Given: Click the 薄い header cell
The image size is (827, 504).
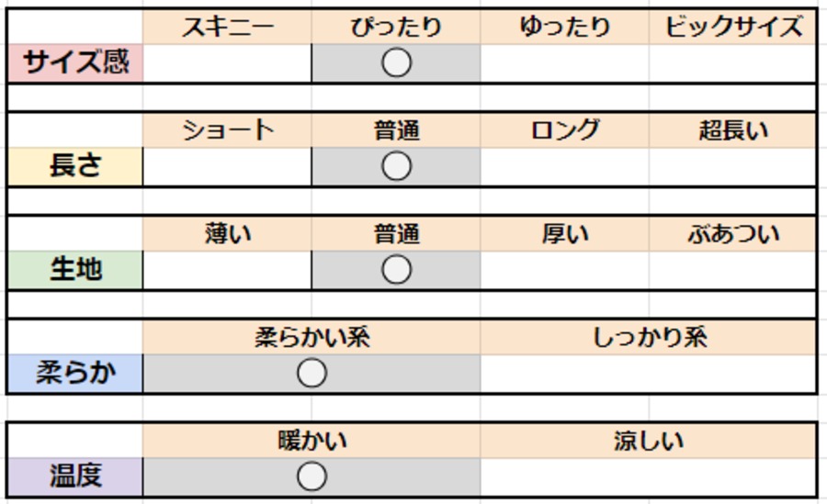Looking at the screenshot, I should [227, 234].
